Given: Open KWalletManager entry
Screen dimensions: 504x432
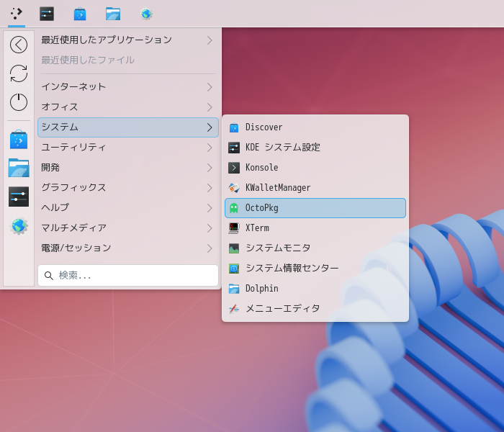Looking at the screenshot, I should pyautogui.click(x=315, y=188).
